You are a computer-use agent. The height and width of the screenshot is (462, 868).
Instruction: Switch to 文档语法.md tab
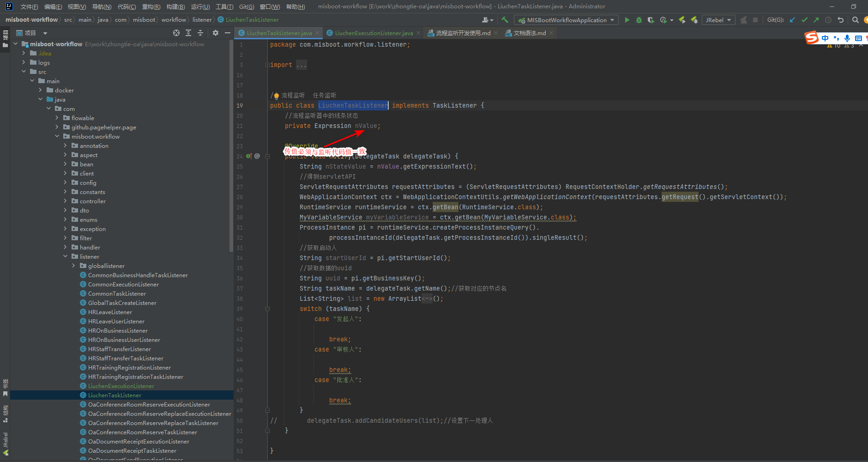(x=530, y=33)
